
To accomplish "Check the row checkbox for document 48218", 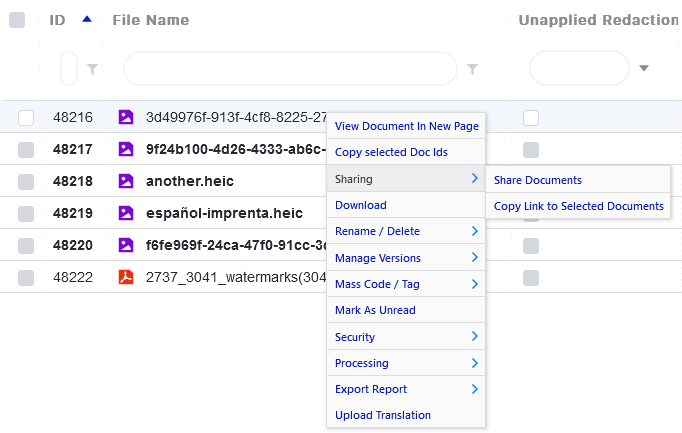I will point(26,182).
